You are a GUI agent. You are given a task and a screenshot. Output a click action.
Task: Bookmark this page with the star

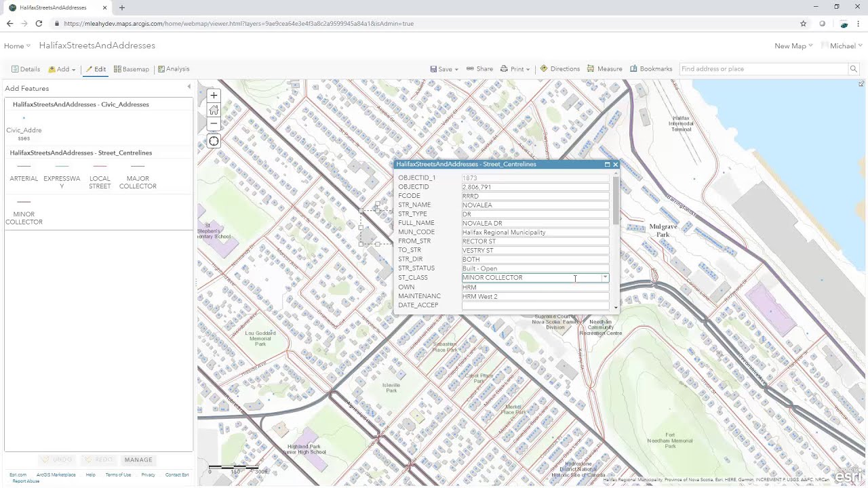point(803,23)
